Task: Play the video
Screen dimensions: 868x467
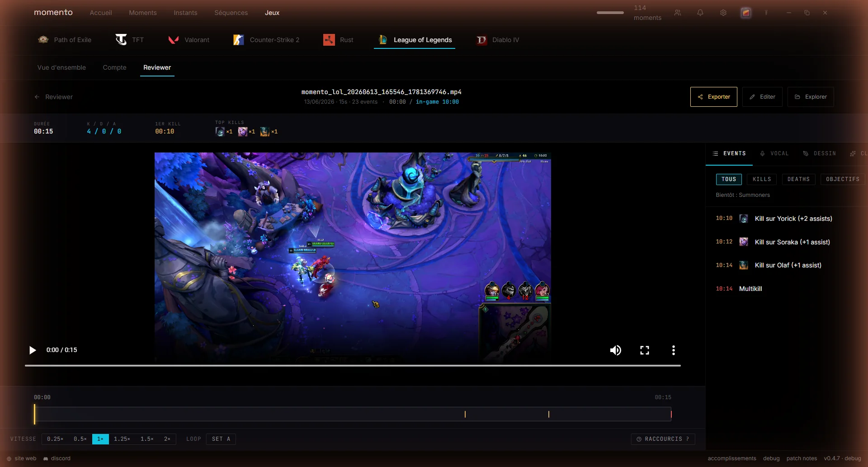Action: (33, 350)
